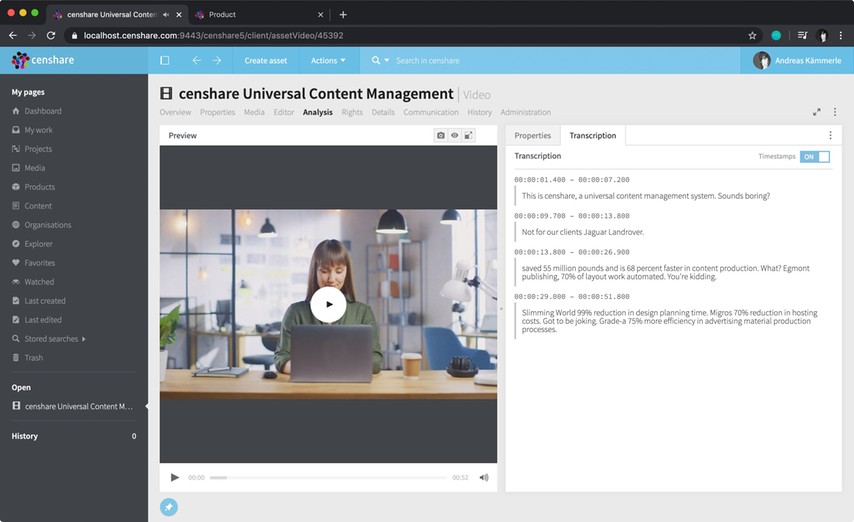Open Organisations in the sidebar
854x522 pixels.
[47, 225]
